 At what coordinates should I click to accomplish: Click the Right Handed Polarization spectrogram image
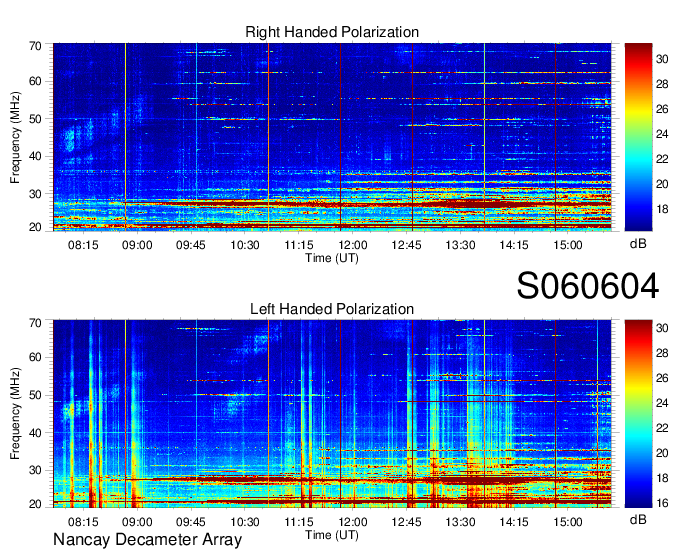(332, 137)
